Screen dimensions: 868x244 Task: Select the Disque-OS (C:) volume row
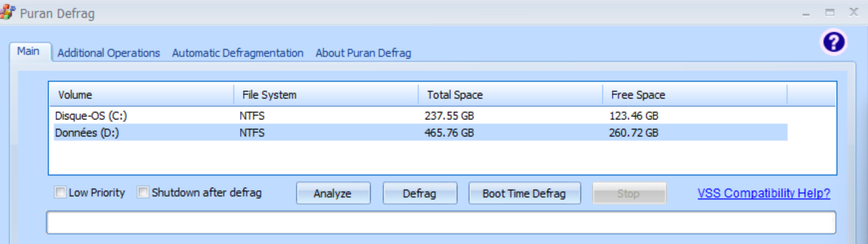pos(418,116)
